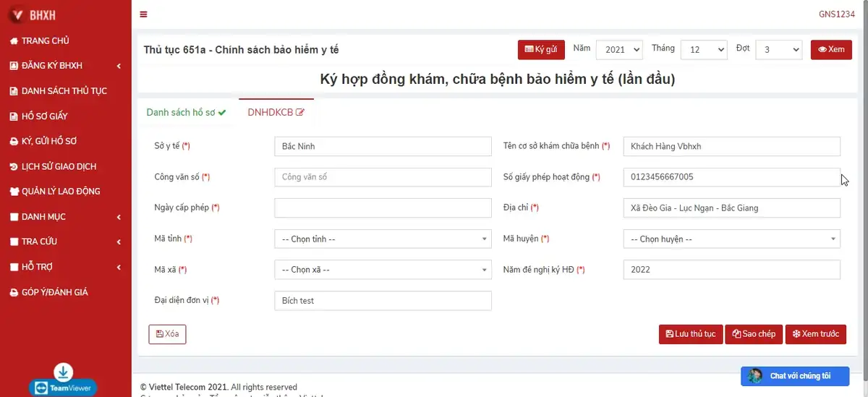Screen dimensions: 868x397
Task: Open the Chọn xã dropdown
Action: [x=383, y=270]
